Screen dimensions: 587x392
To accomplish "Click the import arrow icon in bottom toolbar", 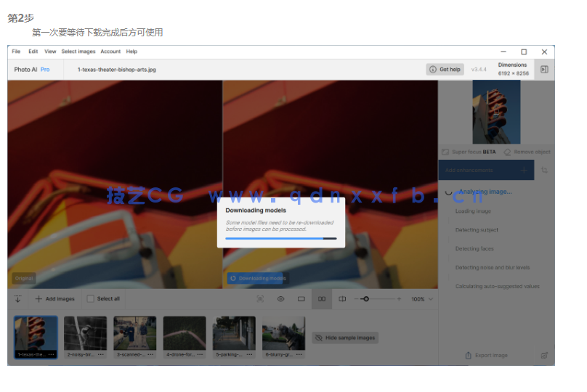I will click(x=17, y=299).
